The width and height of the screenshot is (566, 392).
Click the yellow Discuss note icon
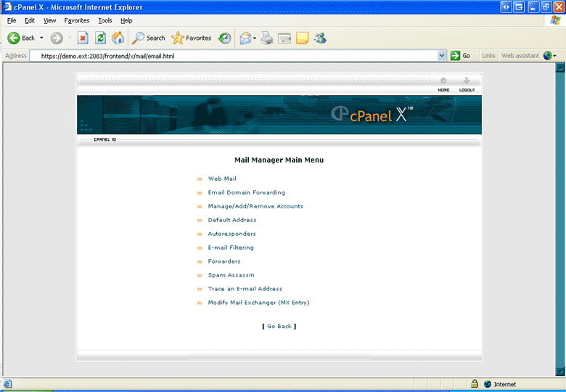click(x=302, y=38)
